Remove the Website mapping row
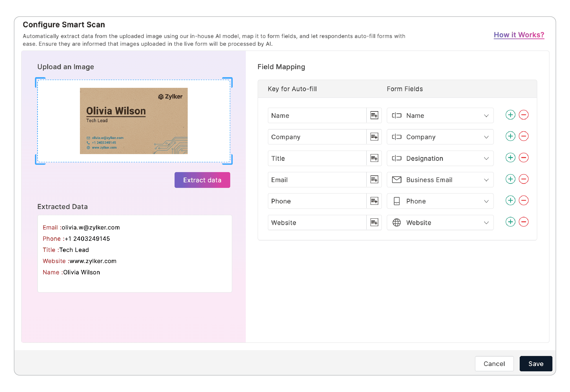 pyautogui.click(x=523, y=222)
